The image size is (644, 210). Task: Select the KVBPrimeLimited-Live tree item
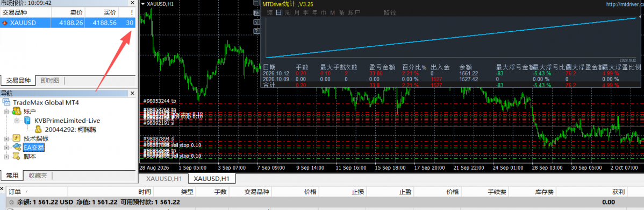tap(67, 120)
